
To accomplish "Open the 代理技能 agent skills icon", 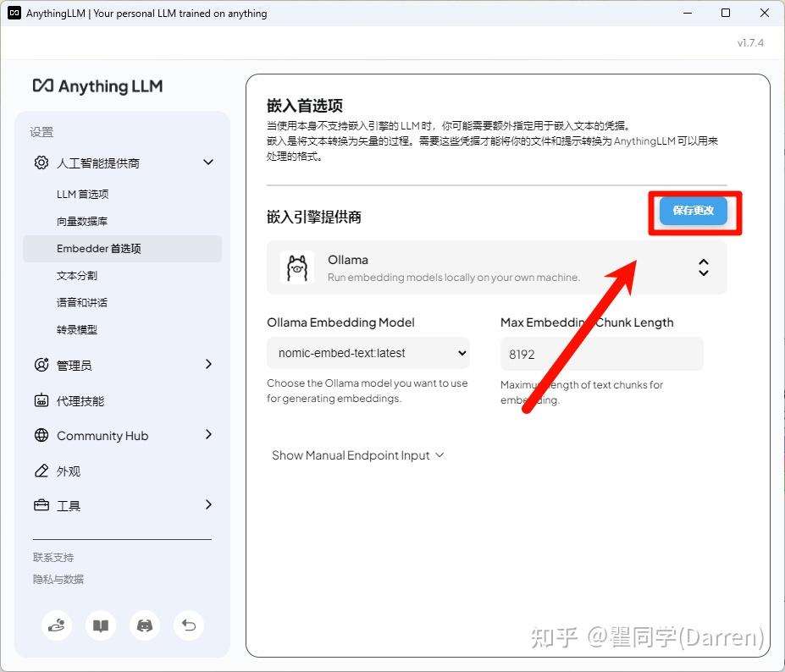I will click(x=41, y=400).
